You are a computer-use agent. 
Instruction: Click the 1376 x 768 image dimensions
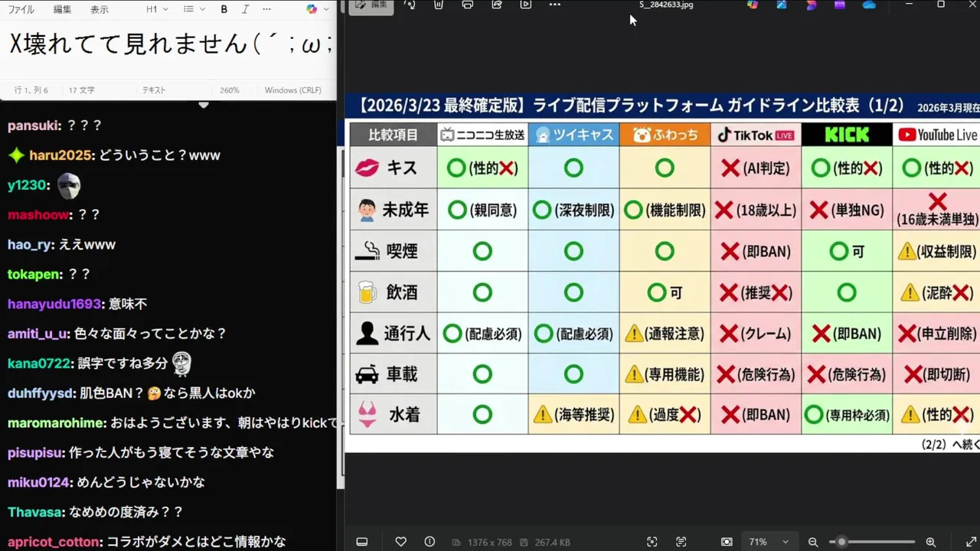489,542
